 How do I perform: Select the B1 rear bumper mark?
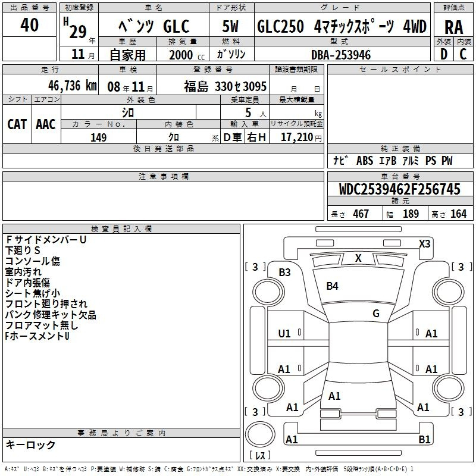coord(424,440)
